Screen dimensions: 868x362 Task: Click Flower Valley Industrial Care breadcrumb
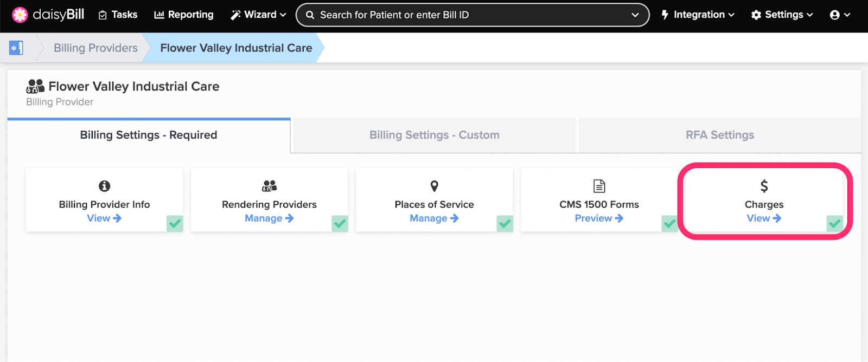click(x=236, y=48)
